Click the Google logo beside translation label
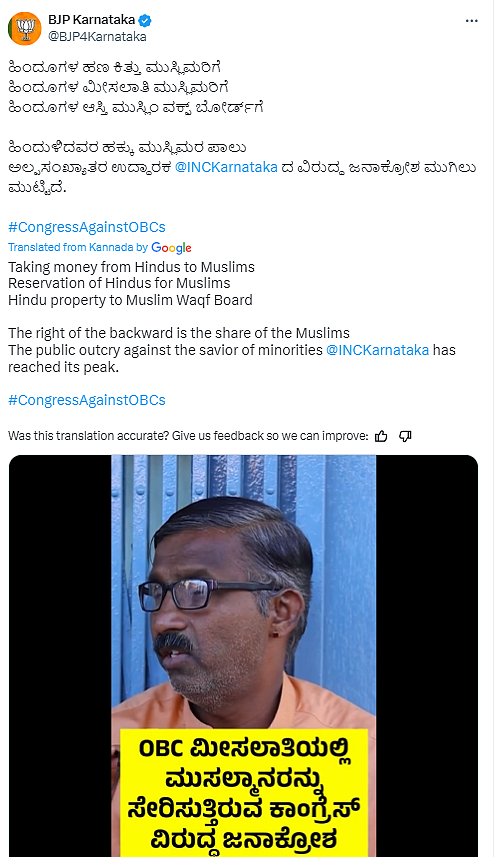497x857 pixels. coord(171,248)
